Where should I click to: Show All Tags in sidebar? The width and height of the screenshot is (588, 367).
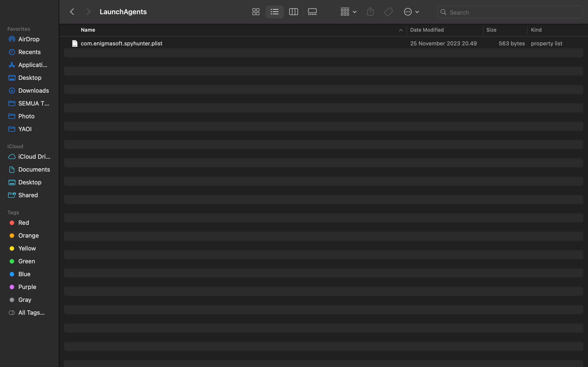pos(31,313)
